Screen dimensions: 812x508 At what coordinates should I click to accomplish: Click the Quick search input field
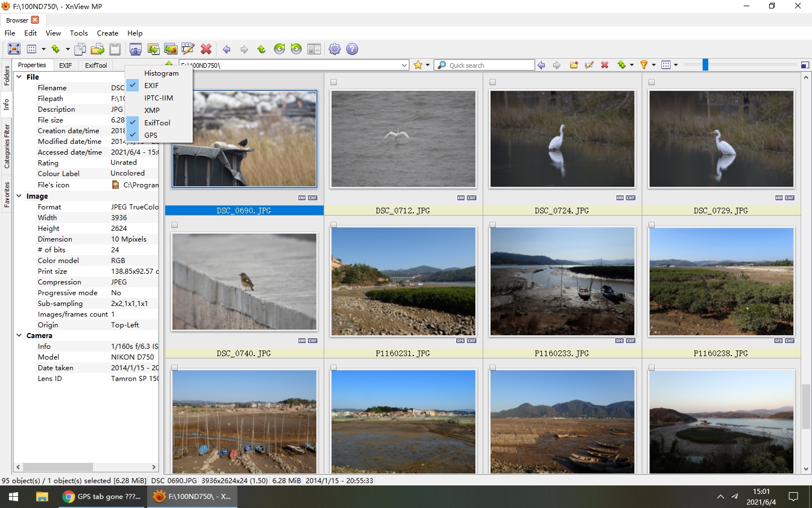click(x=489, y=65)
